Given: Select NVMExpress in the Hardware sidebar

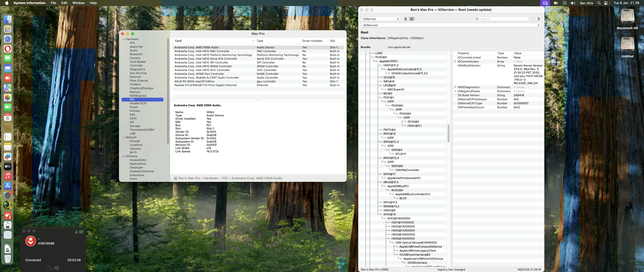Looking at the screenshot, I should (138, 96).
